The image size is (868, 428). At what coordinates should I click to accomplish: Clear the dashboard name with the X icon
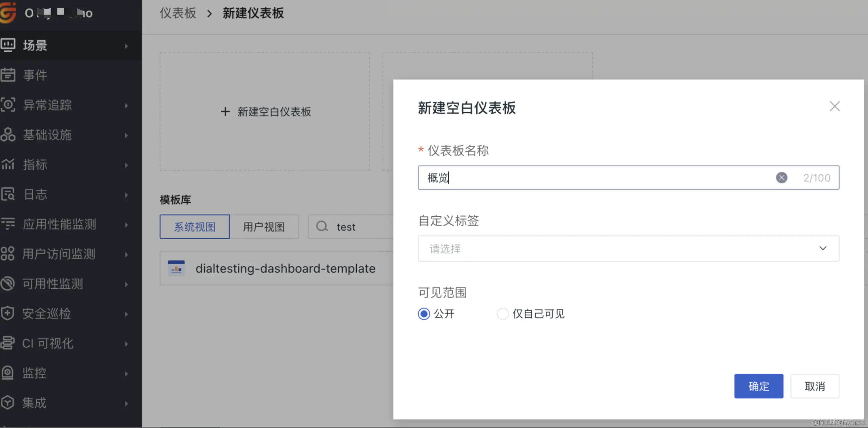pos(781,178)
